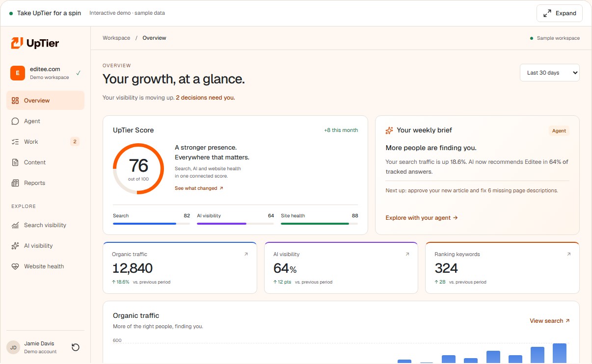Click the Agent tag on weekly brief
Screen dimensions: 592x364
(559, 131)
